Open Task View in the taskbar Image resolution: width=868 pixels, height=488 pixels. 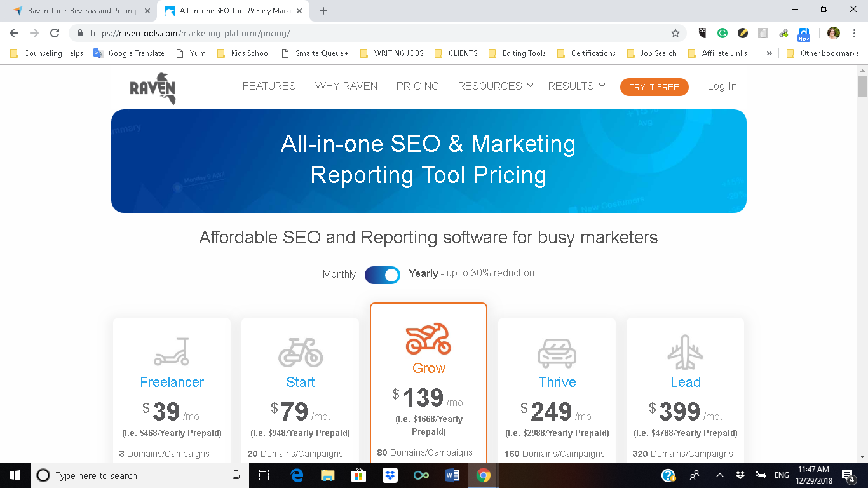point(265,475)
